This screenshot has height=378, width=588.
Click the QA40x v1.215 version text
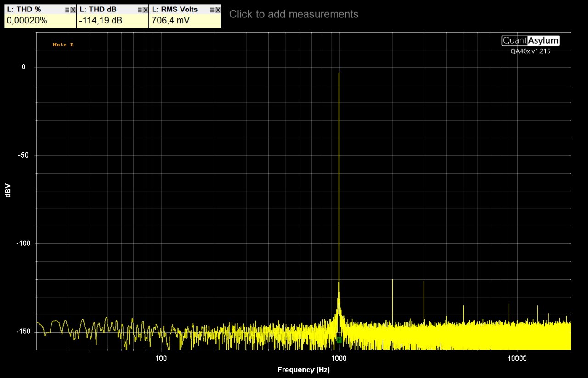click(x=530, y=51)
